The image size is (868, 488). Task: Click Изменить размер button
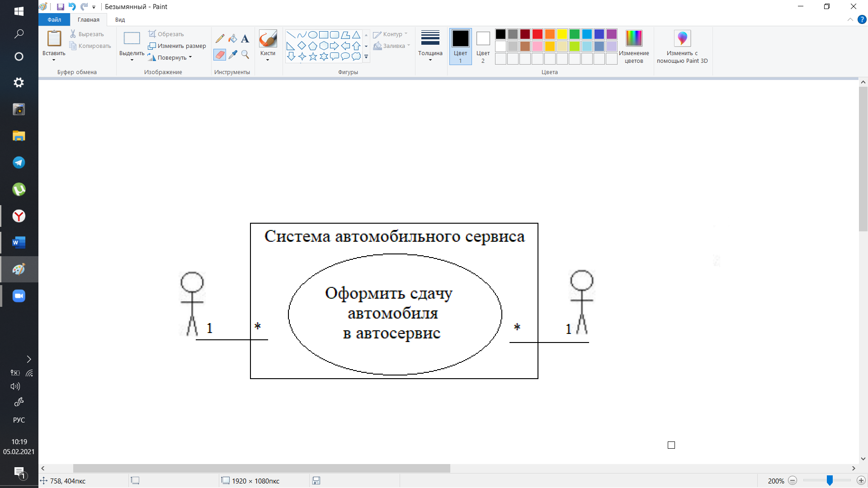pyautogui.click(x=177, y=46)
